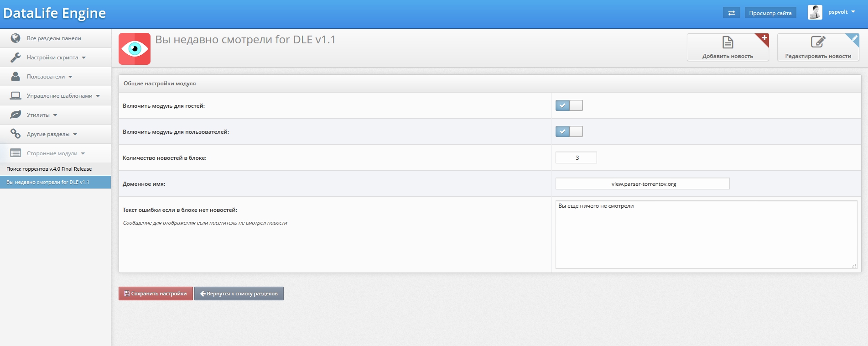
Task: Open the Просмотр сайта button
Action: (x=770, y=13)
